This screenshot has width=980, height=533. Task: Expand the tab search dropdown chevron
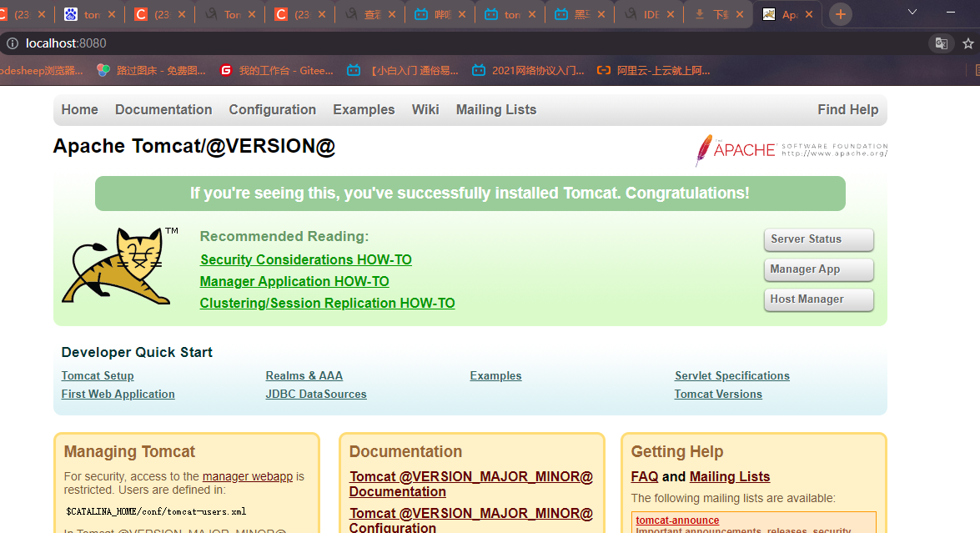coord(912,13)
